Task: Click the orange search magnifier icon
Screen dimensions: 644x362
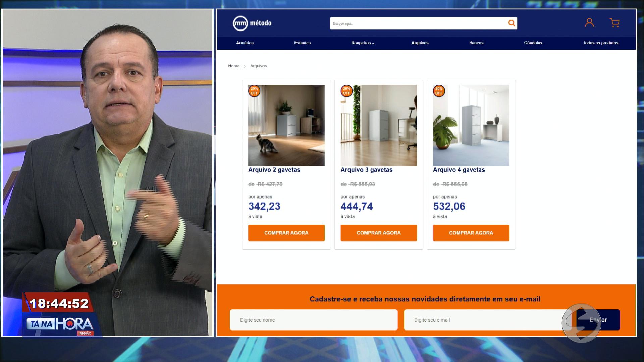Action: click(x=512, y=23)
